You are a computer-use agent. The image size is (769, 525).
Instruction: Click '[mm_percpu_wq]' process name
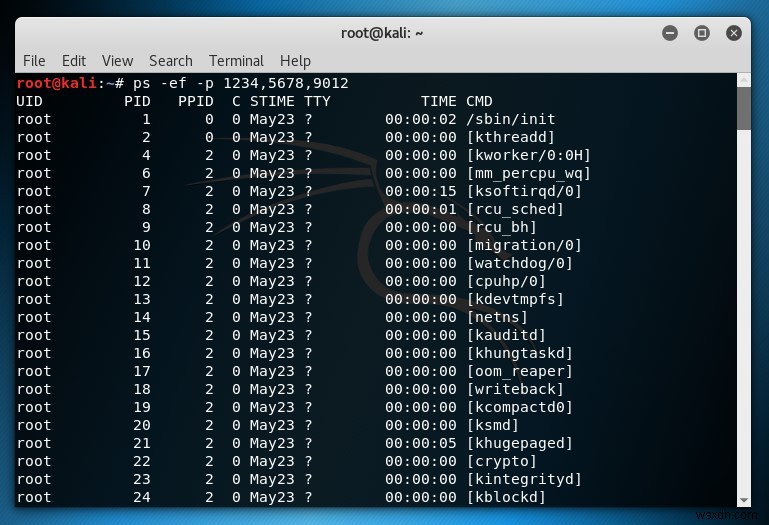tap(529, 173)
